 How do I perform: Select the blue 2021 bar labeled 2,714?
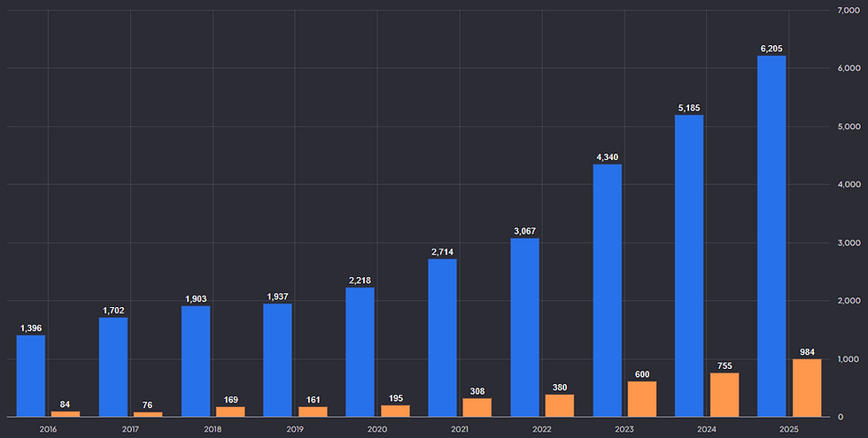[x=442, y=338]
